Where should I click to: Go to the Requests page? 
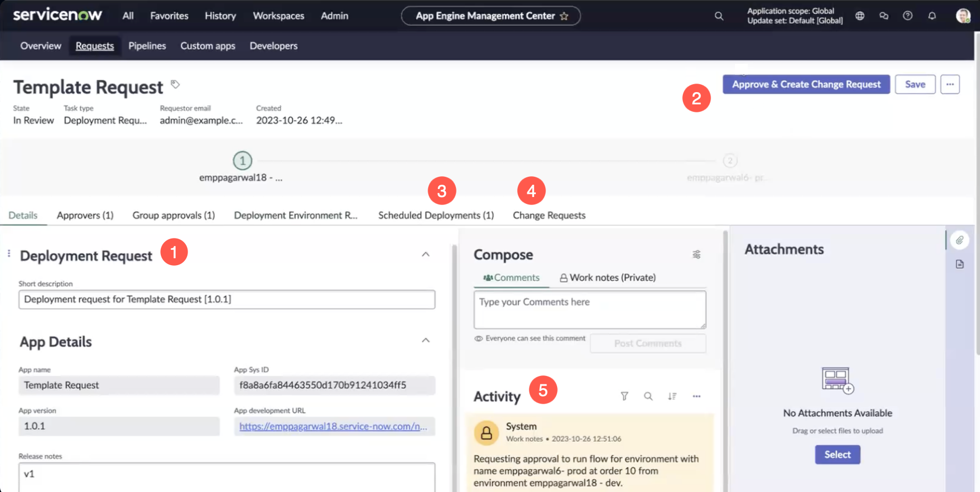click(95, 46)
